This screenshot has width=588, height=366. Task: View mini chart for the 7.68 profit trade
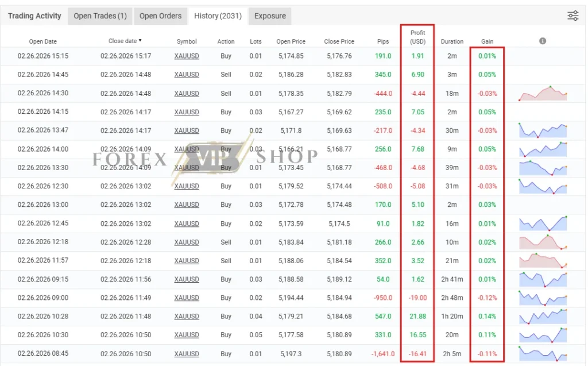click(x=543, y=149)
